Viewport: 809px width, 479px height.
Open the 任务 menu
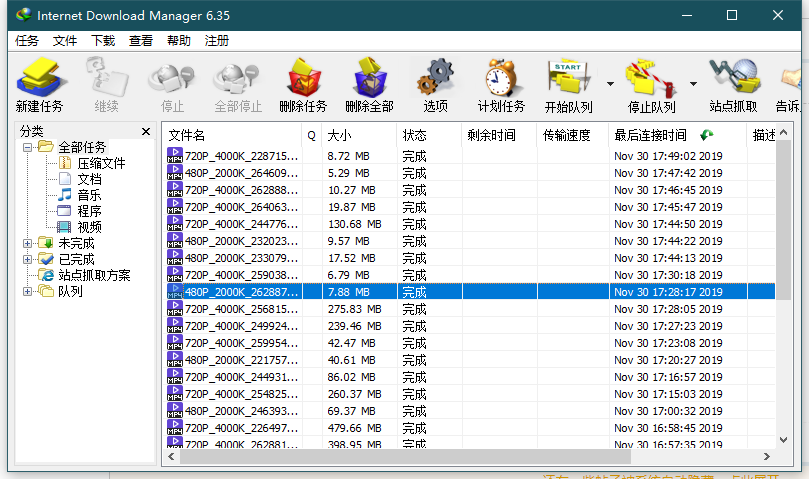[27, 41]
